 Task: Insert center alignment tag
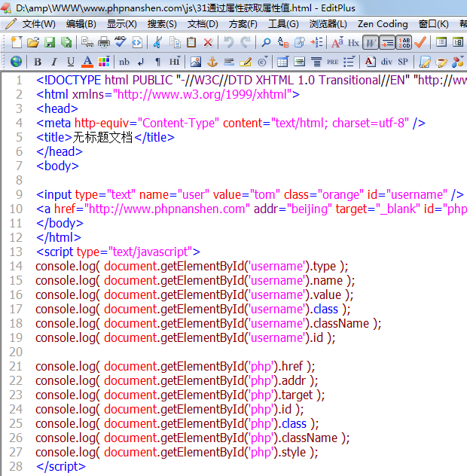pos(316,62)
